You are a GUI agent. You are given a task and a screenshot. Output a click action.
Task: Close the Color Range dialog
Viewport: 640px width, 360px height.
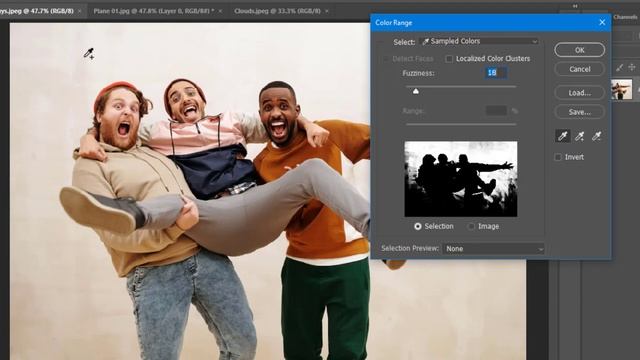602,22
